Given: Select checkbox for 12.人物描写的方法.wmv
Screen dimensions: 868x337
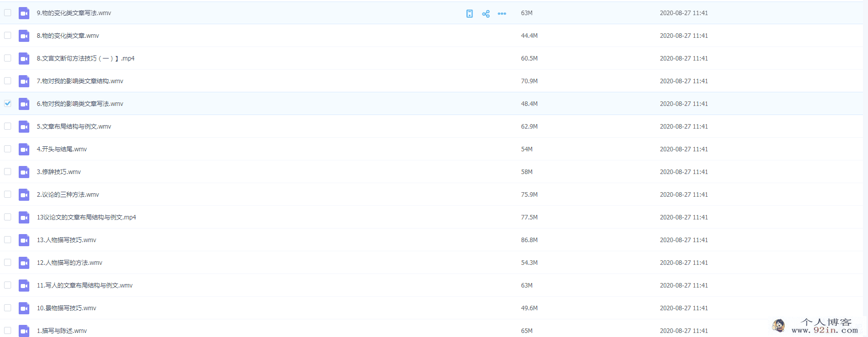Looking at the screenshot, I should coord(8,262).
